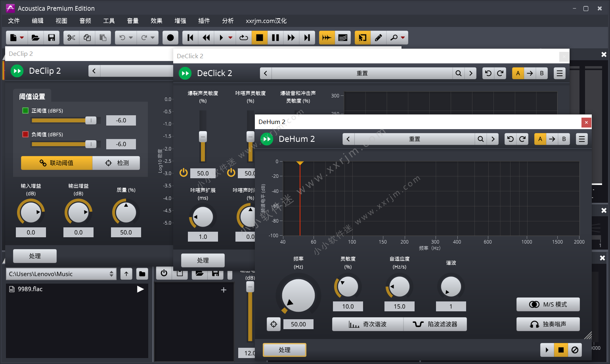Image resolution: width=610 pixels, height=364 pixels.
Task: Open the 分析 menu
Action: click(228, 21)
